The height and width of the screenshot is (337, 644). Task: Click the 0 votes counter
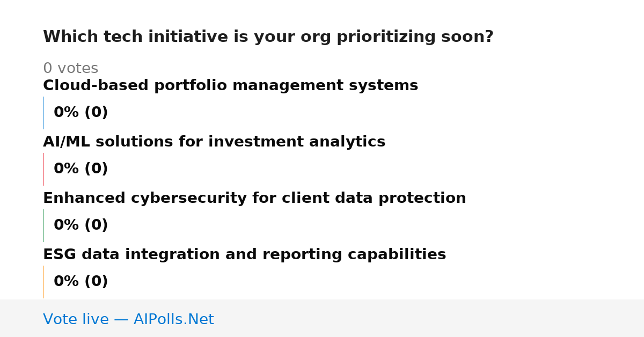click(70, 69)
